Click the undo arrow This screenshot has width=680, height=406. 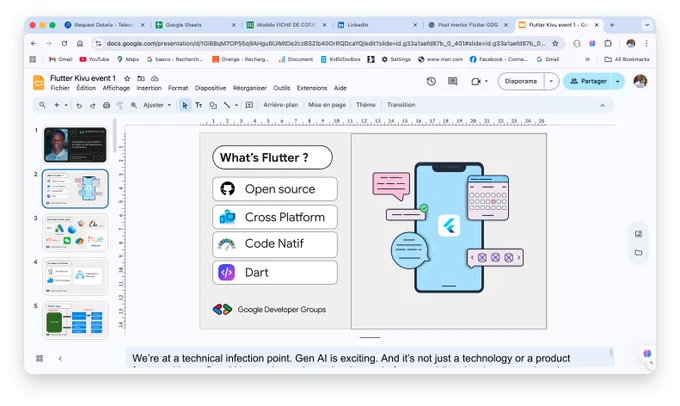79,105
